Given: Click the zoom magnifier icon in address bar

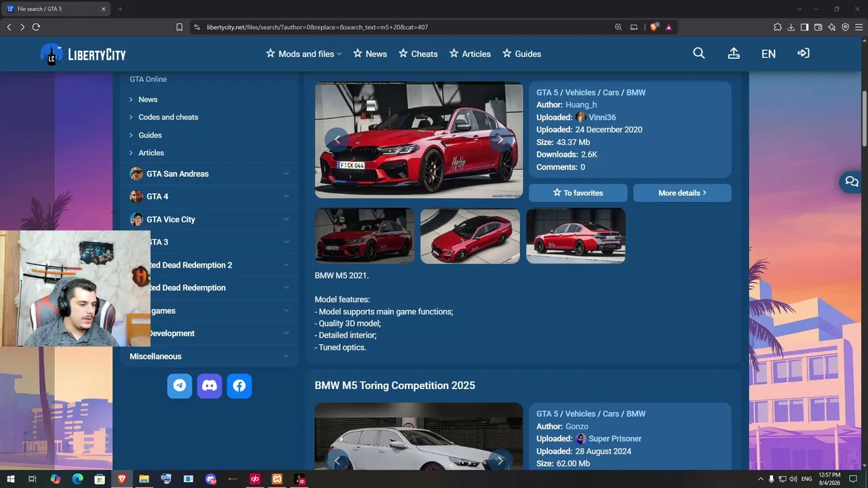Looking at the screenshot, I should click(618, 27).
